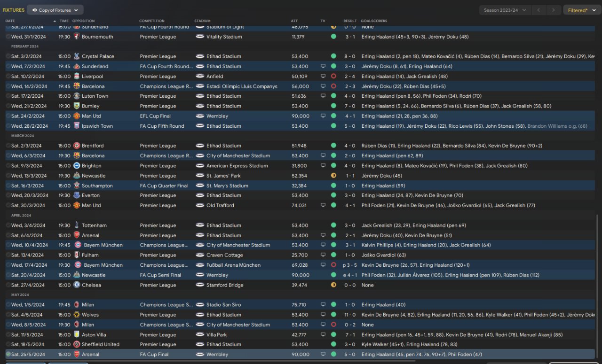The height and width of the screenshot is (364, 602).
Task: Click the Joško Gvardiol (63) goalscorer text
Action: [x=384, y=255]
